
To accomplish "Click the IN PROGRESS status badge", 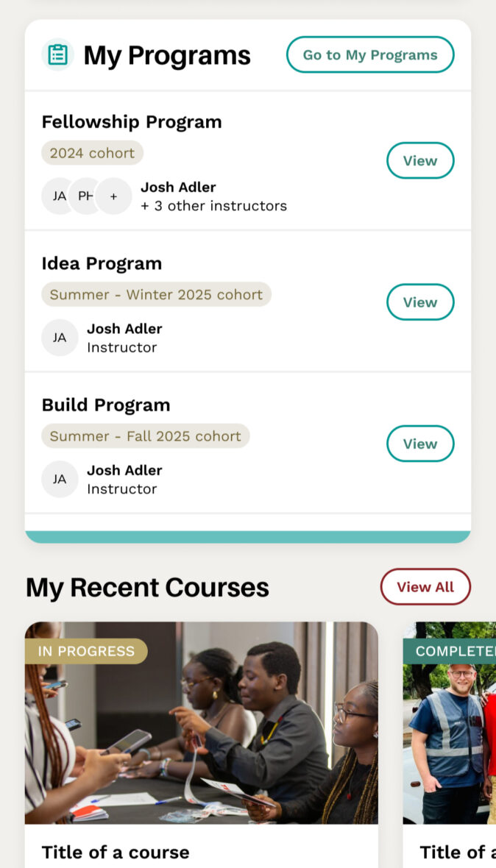I will point(86,650).
